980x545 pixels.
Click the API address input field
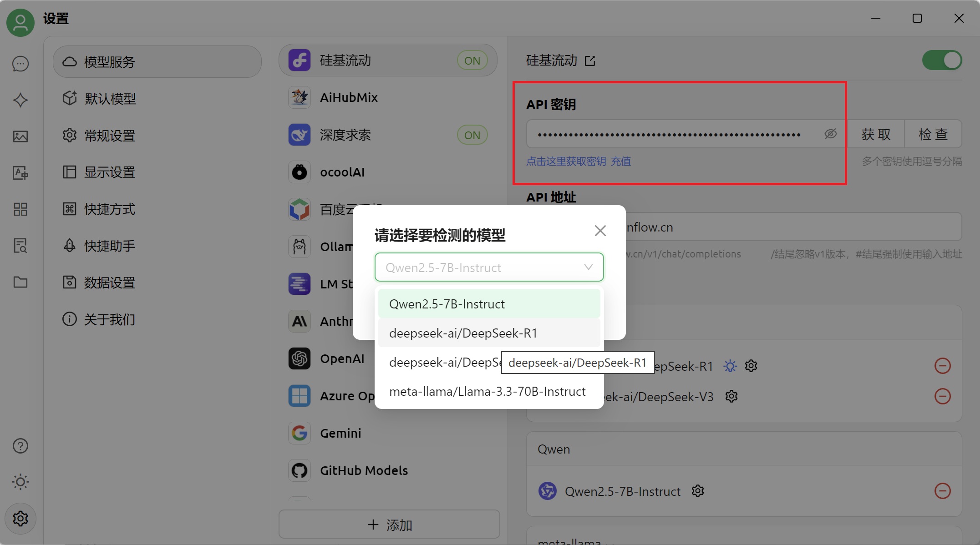tap(793, 227)
